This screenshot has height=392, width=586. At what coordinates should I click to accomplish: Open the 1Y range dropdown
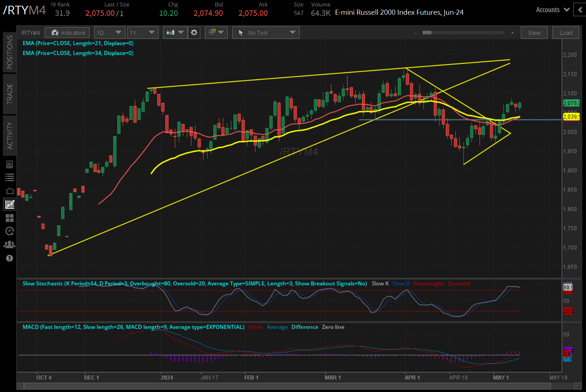coord(143,32)
